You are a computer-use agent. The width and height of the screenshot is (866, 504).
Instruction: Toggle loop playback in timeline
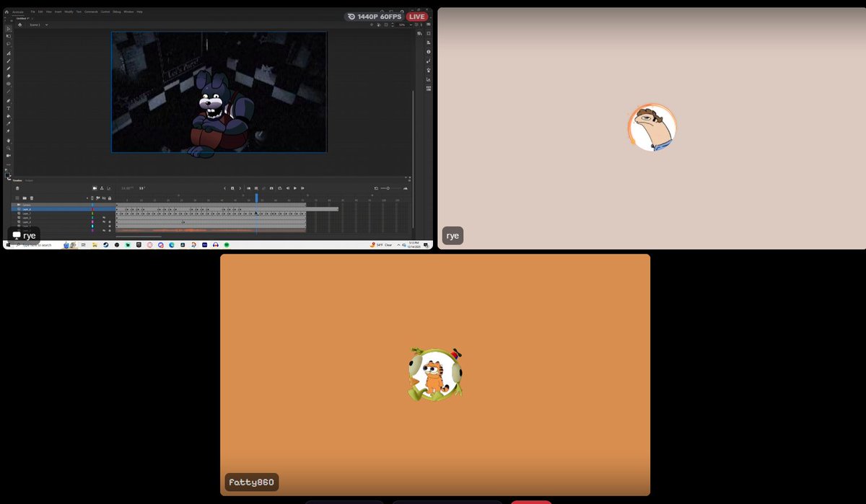point(280,188)
